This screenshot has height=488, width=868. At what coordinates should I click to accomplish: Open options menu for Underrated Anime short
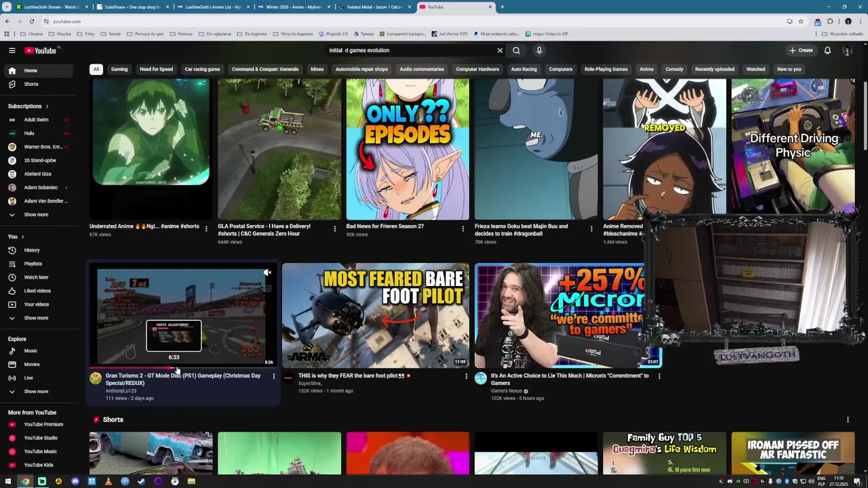[x=206, y=229]
